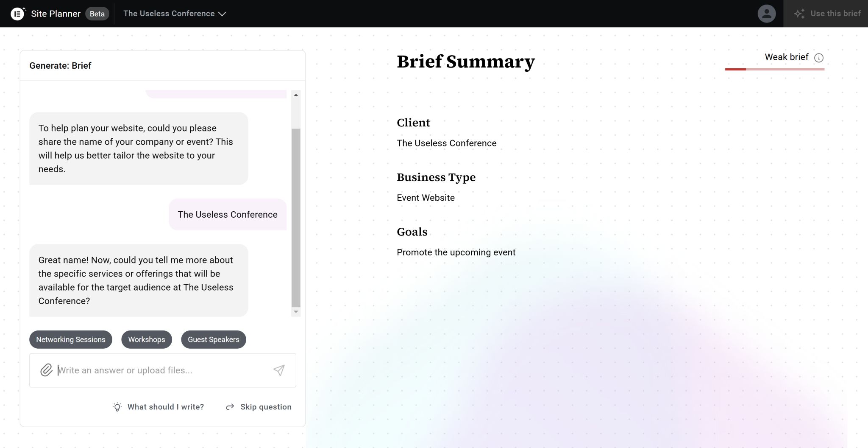Click the Beta badge

(97, 14)
